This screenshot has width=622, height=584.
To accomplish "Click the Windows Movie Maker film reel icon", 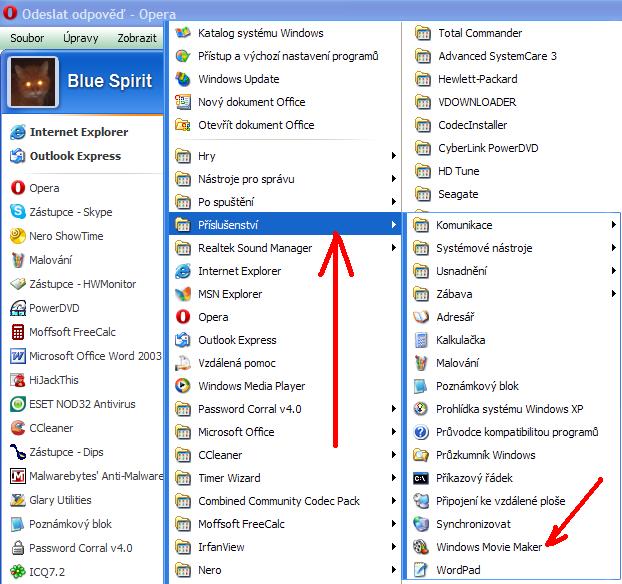I will (421, 547).
